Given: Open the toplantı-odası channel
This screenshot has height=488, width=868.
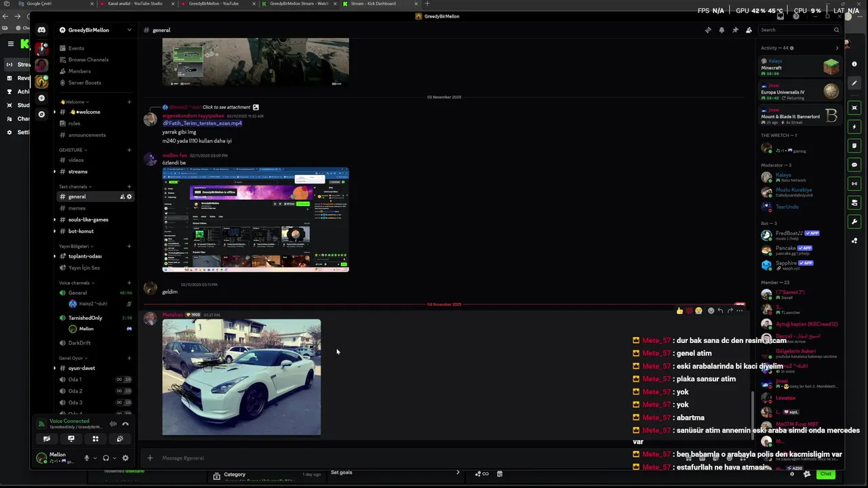Looking at the screenshot, I should coord(85,256).
